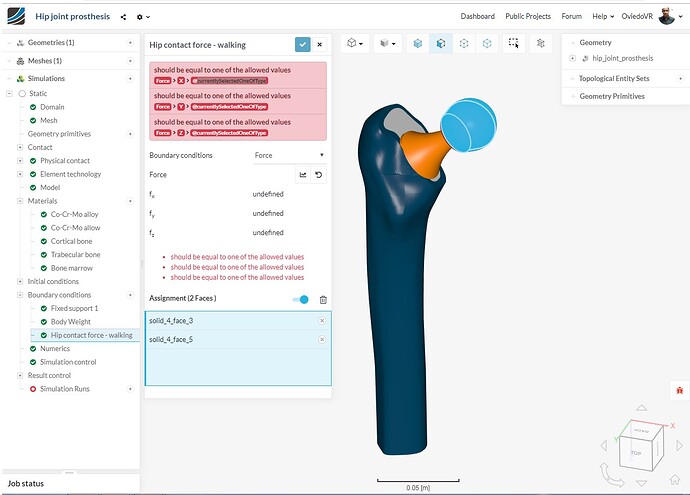This screenshot has height=495, width=690.
Task: Delete all assignments with trash icon
Action: tap(323, 300)
